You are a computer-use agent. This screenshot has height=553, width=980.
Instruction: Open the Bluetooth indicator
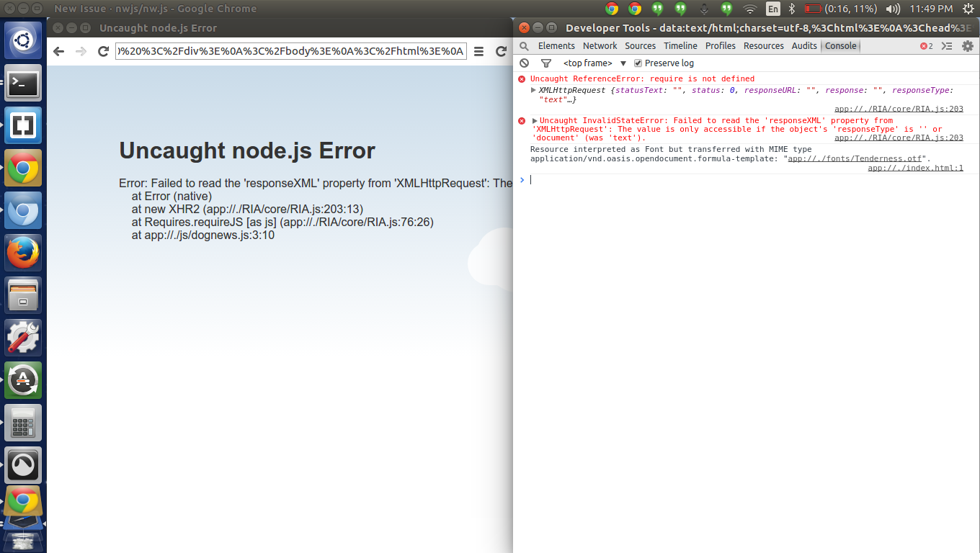(791, 9)
